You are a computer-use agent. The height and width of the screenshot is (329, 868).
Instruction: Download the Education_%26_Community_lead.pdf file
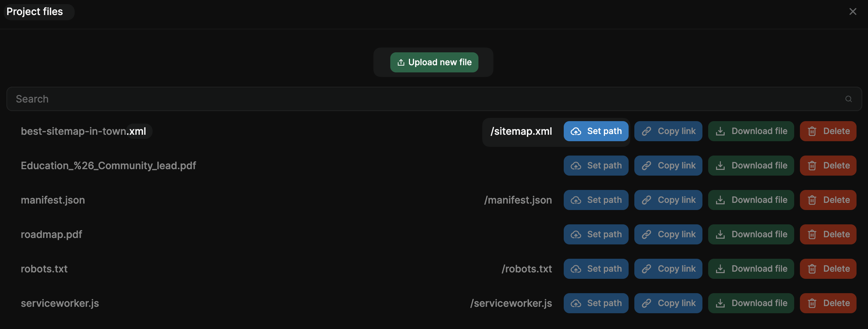coord(751,165)
